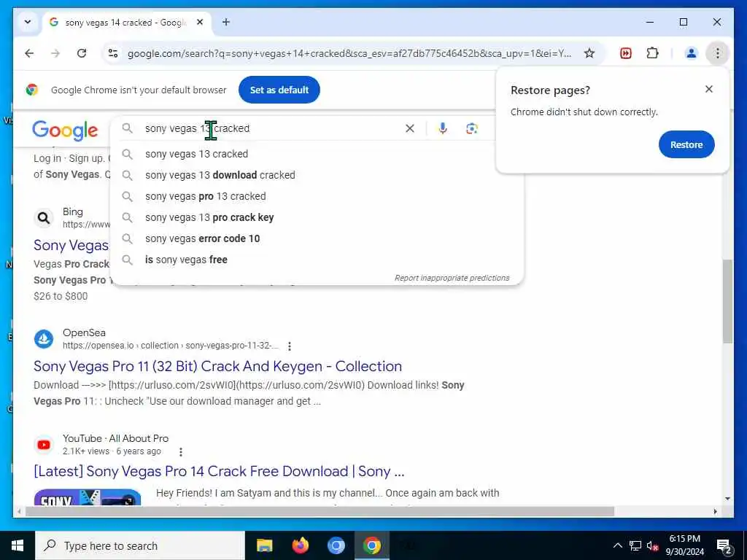The height and width of the screenshot is (560, 747).
Task: Choose suggestion 'sony vegas 13 cracked'
Action: click(318, 154)
